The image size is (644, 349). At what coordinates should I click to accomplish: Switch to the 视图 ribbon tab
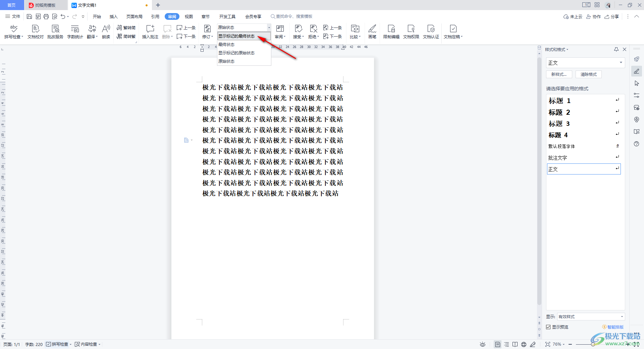(x=189, y=16)
